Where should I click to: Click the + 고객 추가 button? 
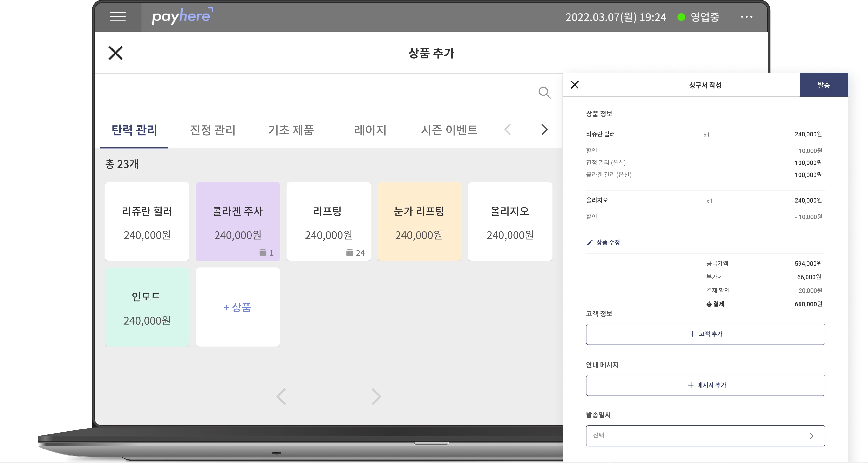(x=705, y=334)
